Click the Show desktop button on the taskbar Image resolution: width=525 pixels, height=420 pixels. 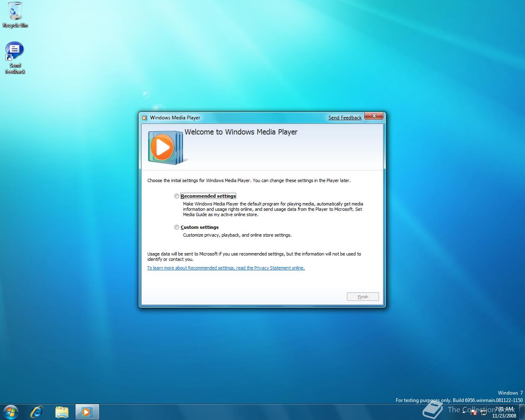(522, 412)
